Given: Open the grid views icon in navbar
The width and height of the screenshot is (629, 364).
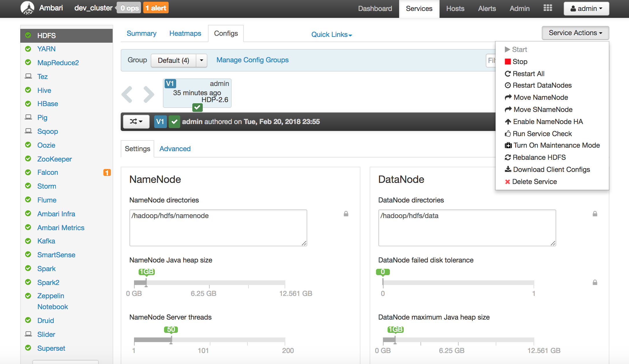Looking at the screenshot, I should (x=548, y=8).
